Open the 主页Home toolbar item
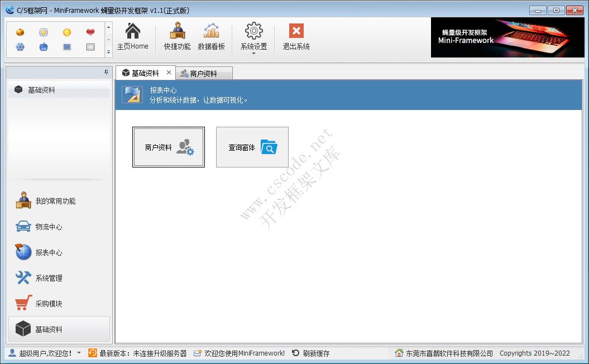The width and height of the screenshot is (589, 364). (132, 36)
